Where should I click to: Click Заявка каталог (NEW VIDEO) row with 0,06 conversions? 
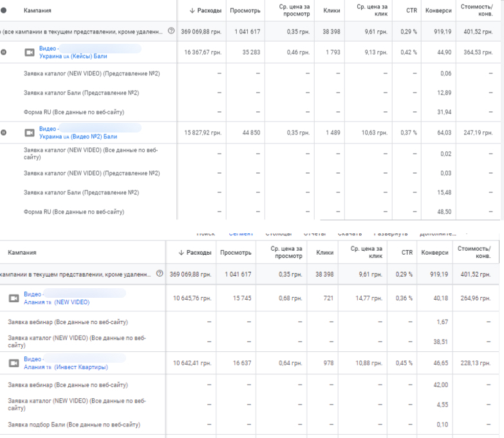tap(91, 73)
